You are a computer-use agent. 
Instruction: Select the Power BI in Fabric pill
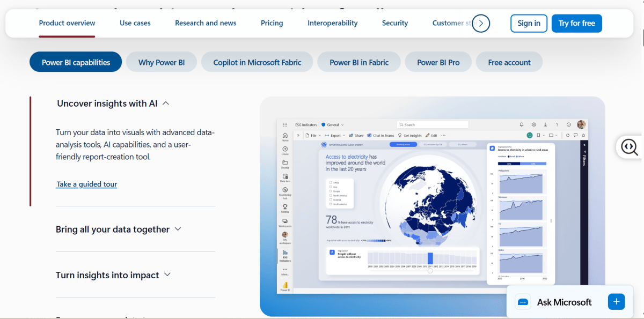click(359, 62)
